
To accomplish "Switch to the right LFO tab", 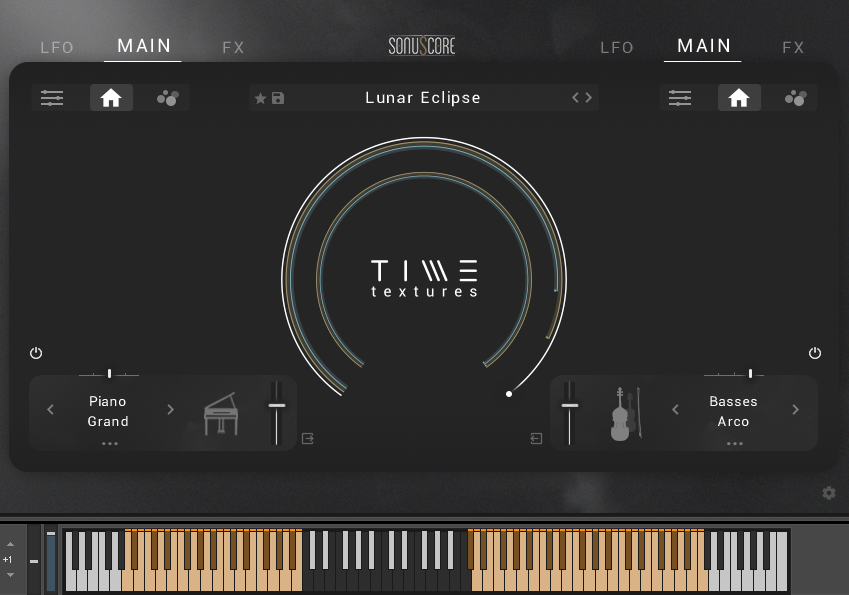I will tap(617, 48).
